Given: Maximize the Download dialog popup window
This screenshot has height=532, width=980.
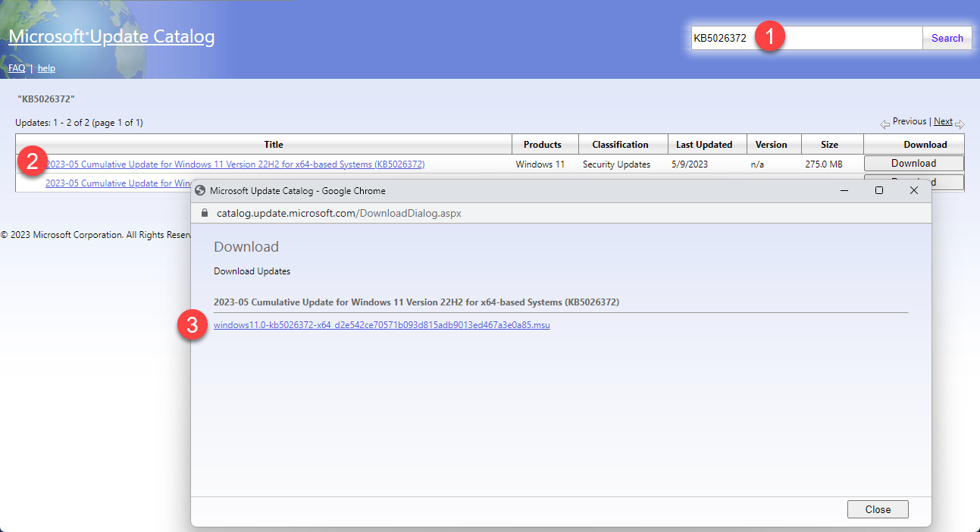Looking at the screenshot, I should pyautogui.click(x=878, y=191).
